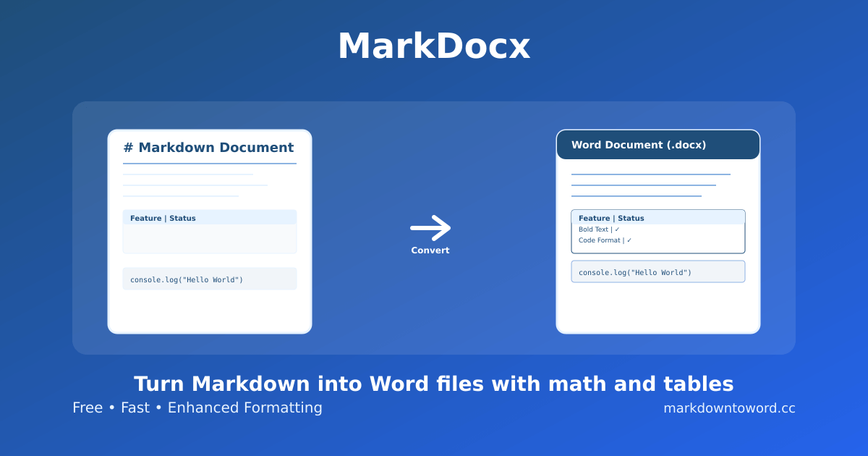868x456 pixels.
Task: Open the markdowntoword.cc link
Action: 729,408
